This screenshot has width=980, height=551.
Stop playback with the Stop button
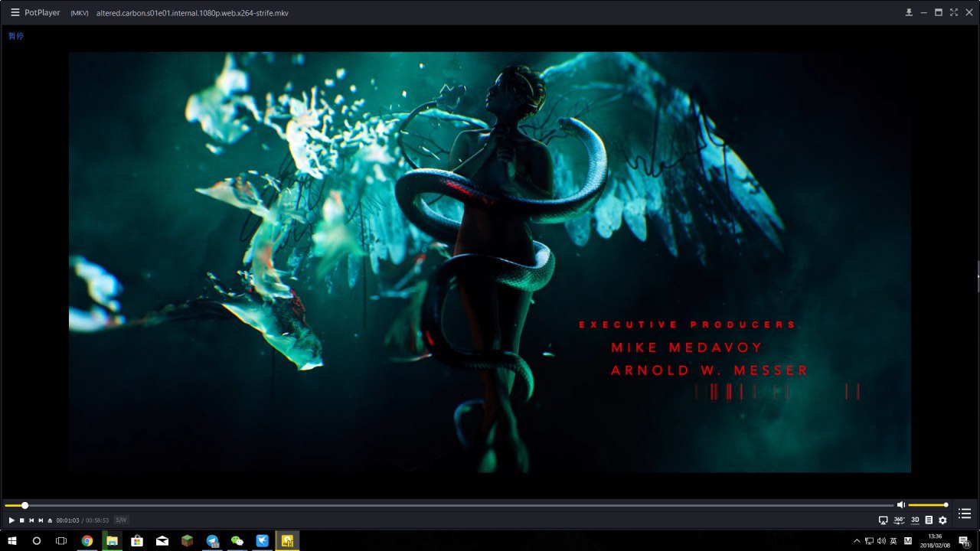21,520
